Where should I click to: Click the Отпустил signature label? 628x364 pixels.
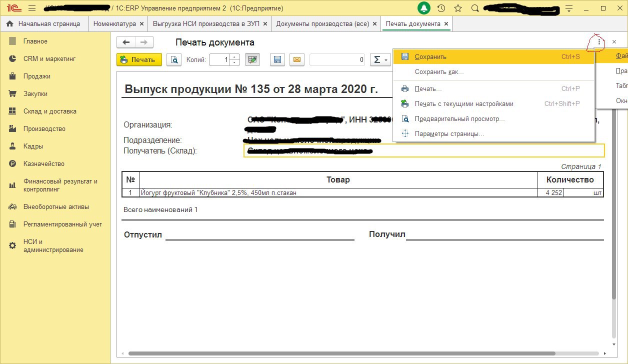(x=143, y=234)
